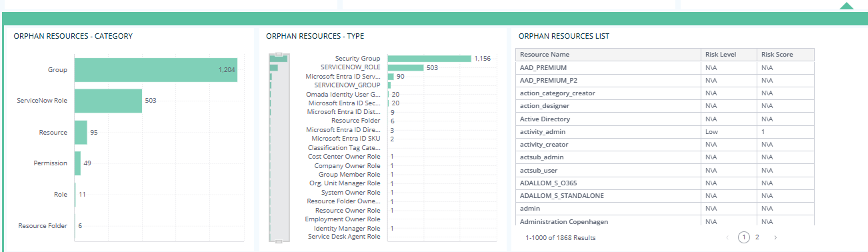Sort list by Resource Name column header
868x252 pixels.
tap(609, 55)
